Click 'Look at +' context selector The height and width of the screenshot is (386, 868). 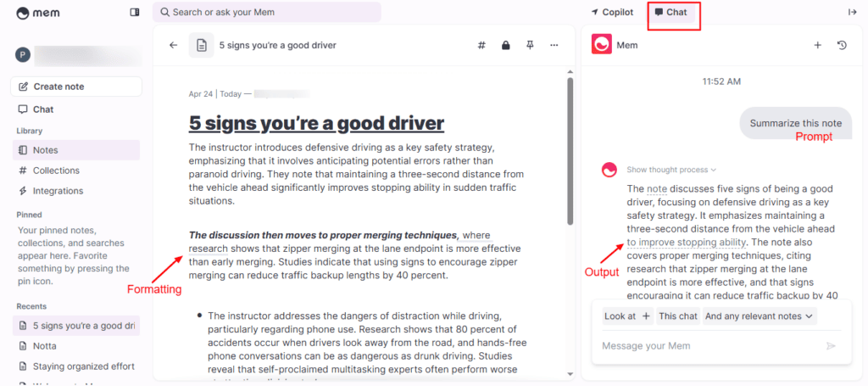pyautogui.click(x=627, y=316)
